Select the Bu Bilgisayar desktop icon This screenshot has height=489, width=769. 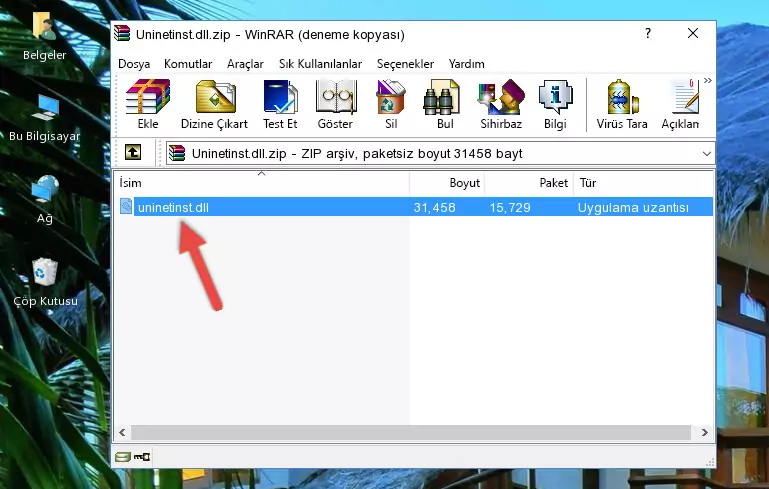click(44, 118)
